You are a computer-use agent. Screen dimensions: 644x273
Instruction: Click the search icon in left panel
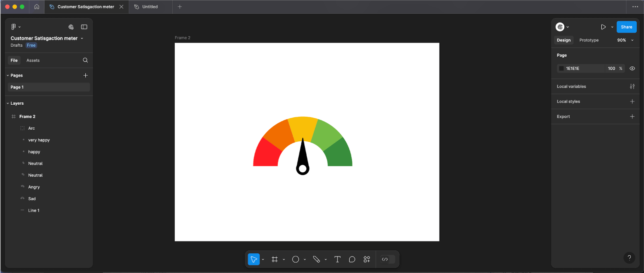[85, 60]
